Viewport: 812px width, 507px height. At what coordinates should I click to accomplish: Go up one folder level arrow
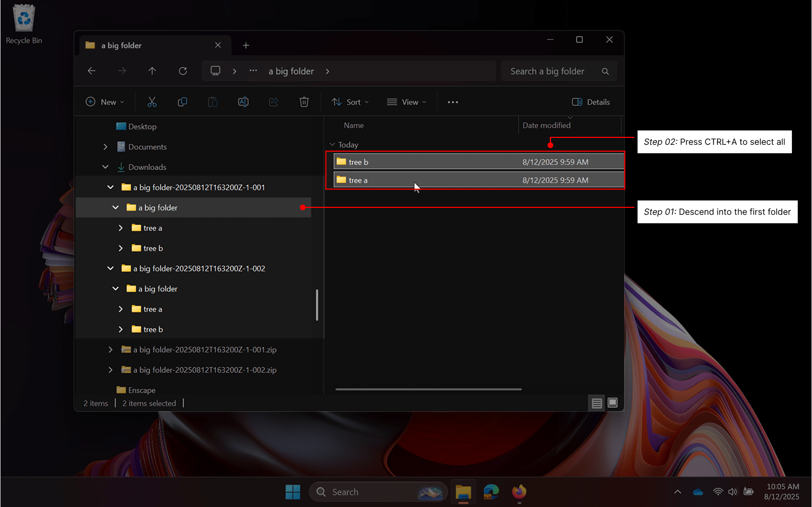pos(152,71)
